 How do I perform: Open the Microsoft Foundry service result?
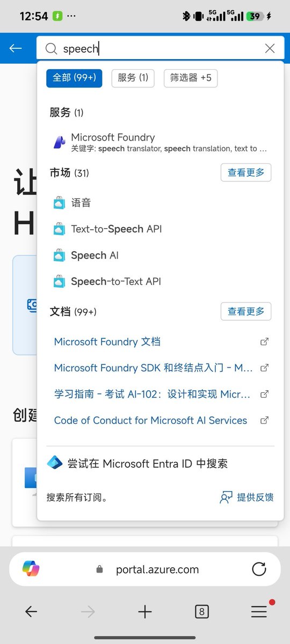160,142
